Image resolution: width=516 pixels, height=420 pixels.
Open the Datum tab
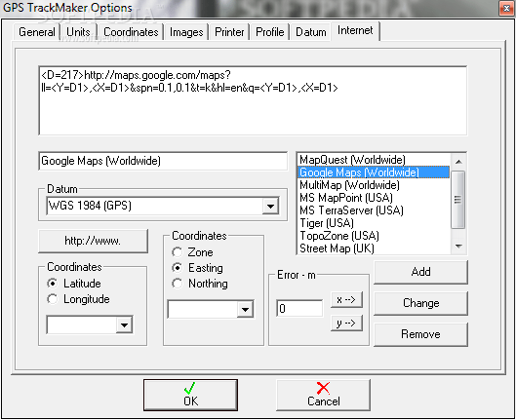pos(311,32)
